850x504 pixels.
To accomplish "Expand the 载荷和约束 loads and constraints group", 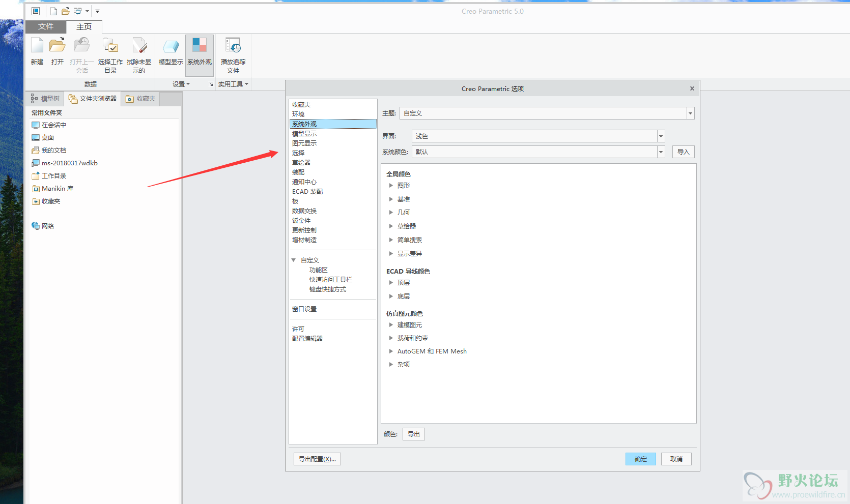I will point(391,338).
